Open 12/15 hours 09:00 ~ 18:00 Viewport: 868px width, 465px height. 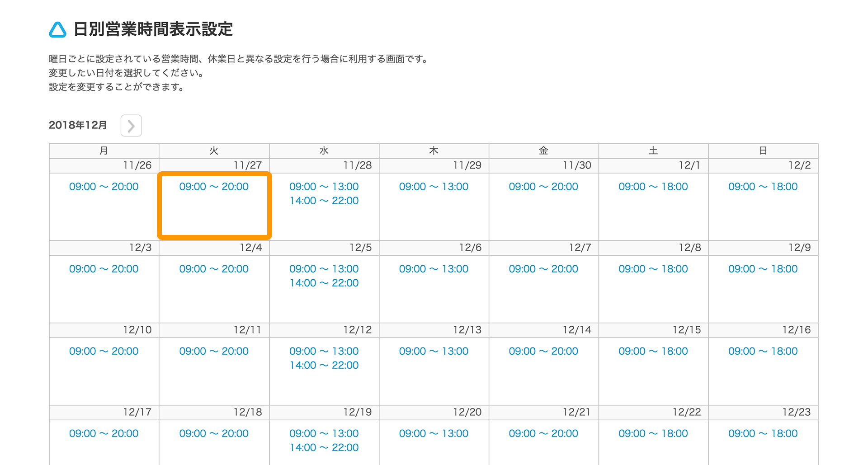[x=653, y=351]
